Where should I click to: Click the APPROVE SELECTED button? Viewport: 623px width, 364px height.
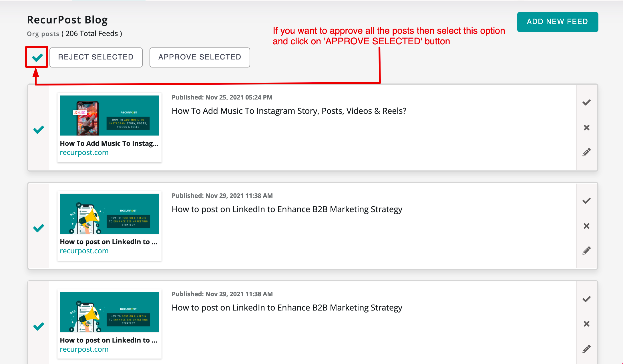[x=200, y=57]
